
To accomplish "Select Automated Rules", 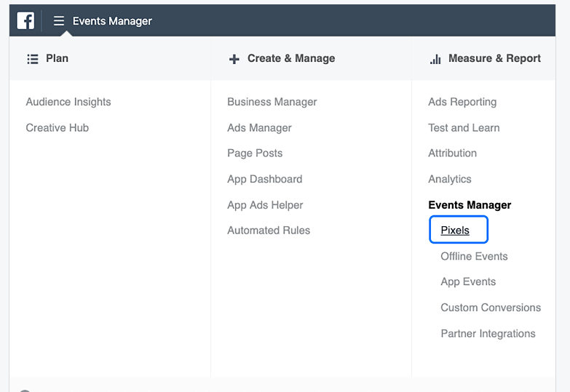I will (x=269, y=231).
